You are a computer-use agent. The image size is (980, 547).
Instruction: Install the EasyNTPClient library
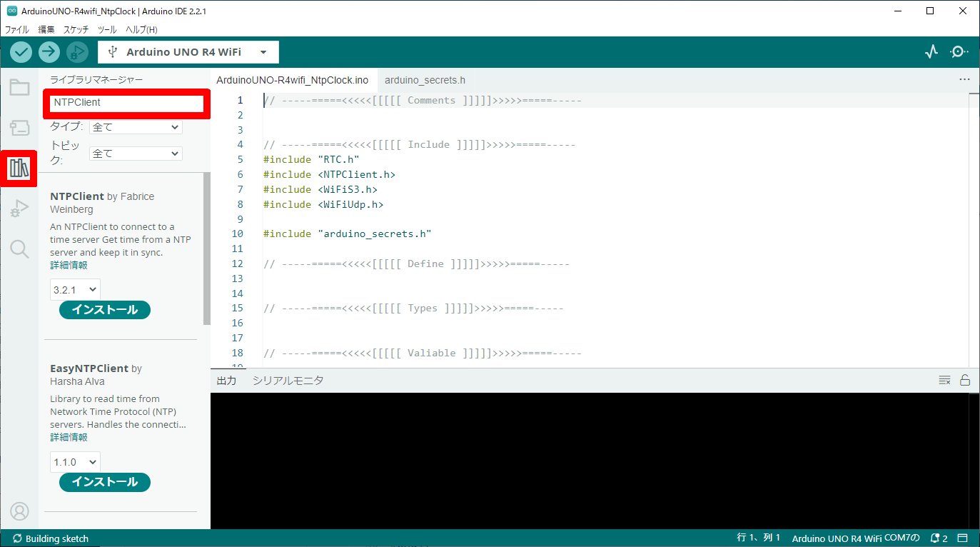click(104, 482)
